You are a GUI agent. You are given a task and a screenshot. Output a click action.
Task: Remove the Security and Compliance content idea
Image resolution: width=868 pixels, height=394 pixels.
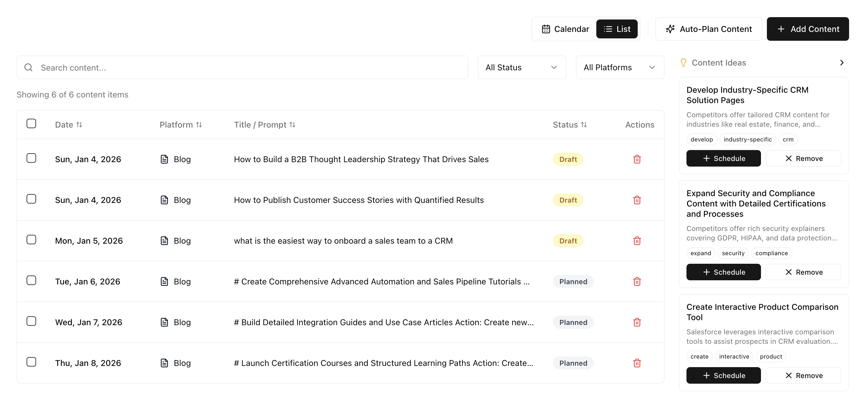(803, 272)
